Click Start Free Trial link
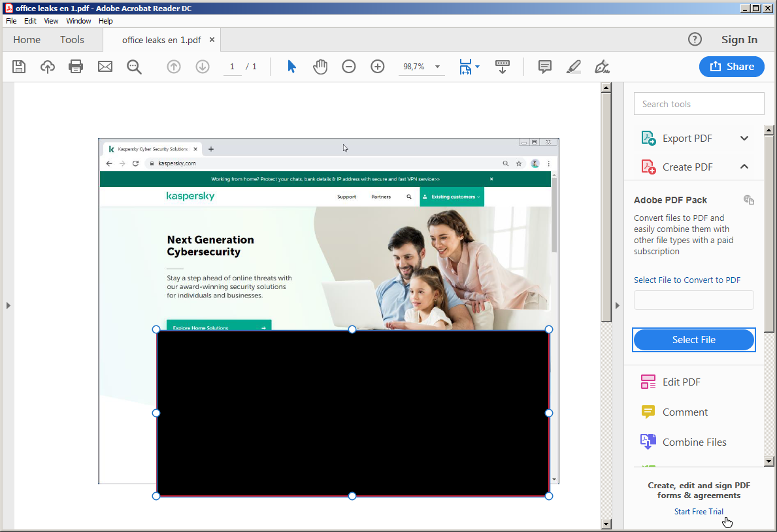This screenshot has width=777, height=532. (698, 511)
